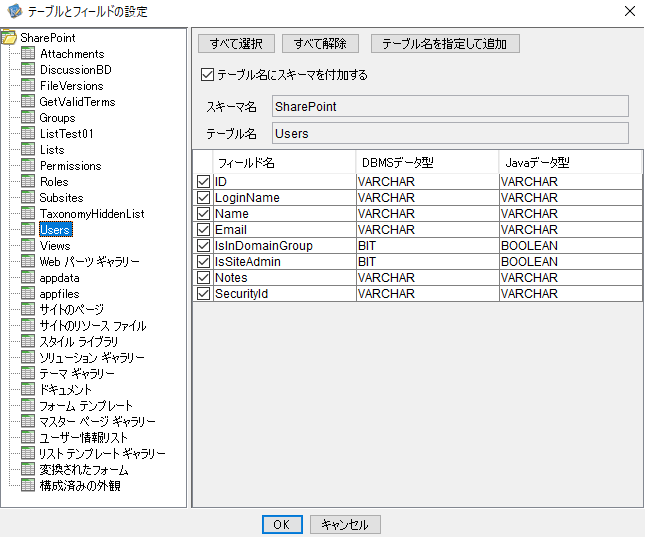Click the table icon beside FileVersions

[28, 85]
